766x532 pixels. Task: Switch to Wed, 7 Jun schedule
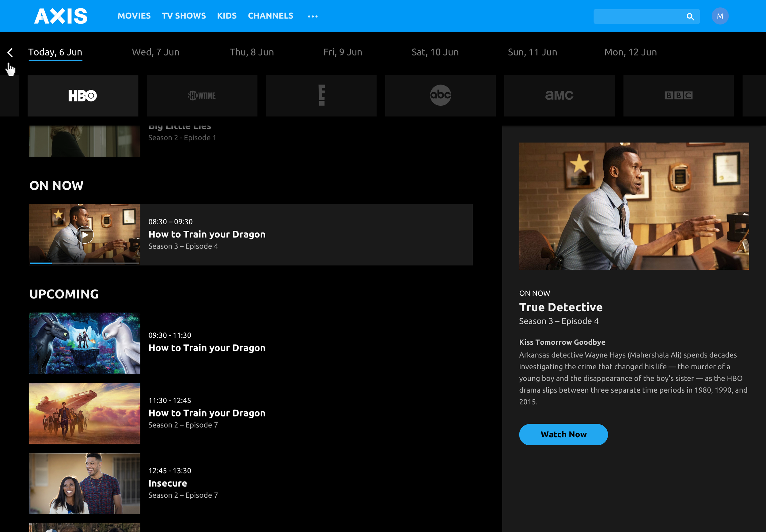point(156,52)
